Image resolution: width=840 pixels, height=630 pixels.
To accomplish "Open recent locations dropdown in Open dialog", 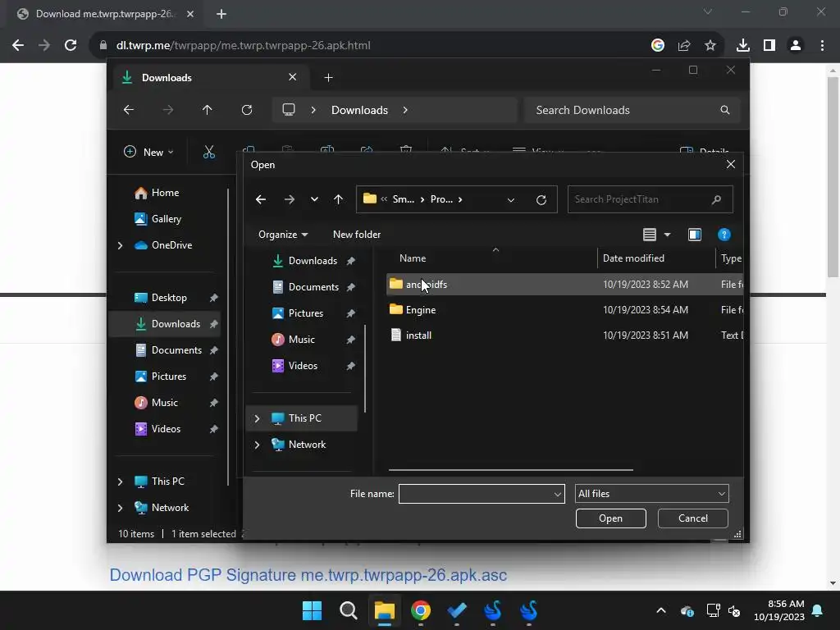I will pos(314,199).
